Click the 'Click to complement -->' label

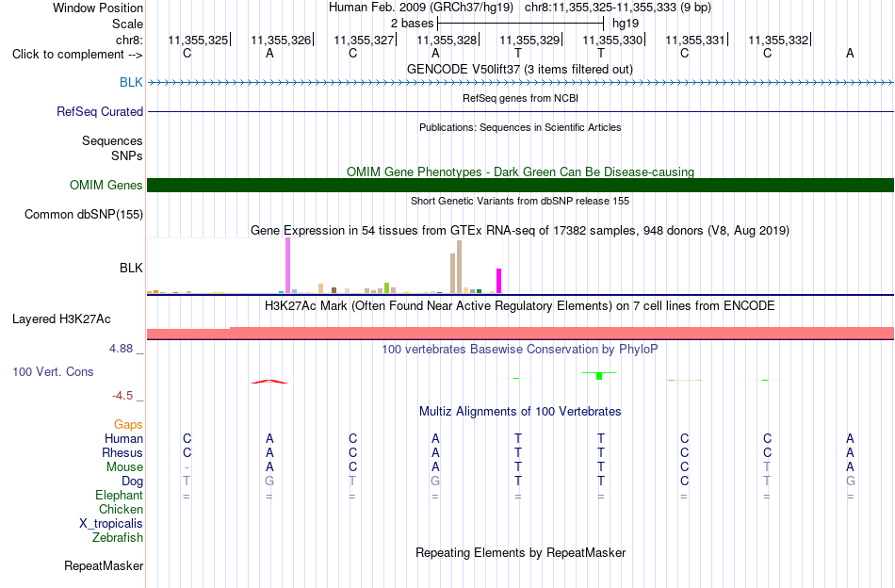(77, 55)
